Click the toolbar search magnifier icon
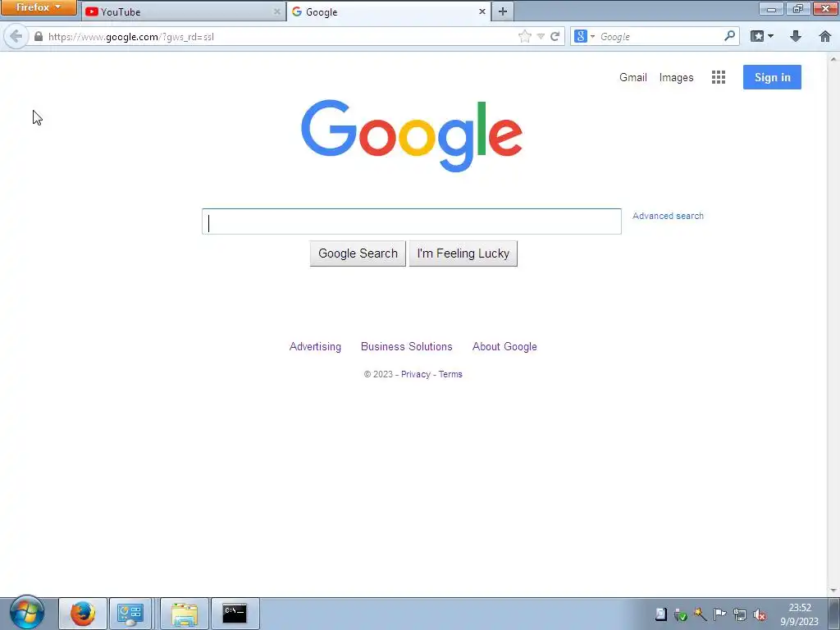Image resolution: width=840 pixels, height=630 pixels. [x=729, y=36]
